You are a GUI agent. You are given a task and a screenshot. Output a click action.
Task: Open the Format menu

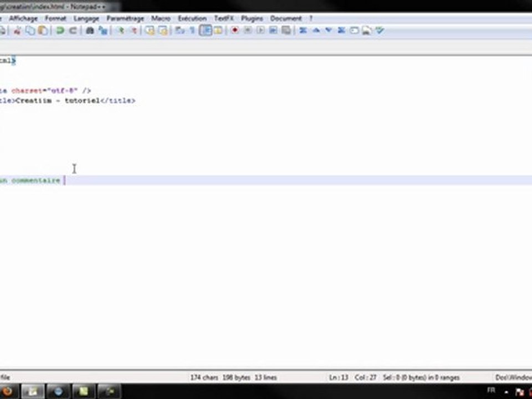(x=55, y=18)
